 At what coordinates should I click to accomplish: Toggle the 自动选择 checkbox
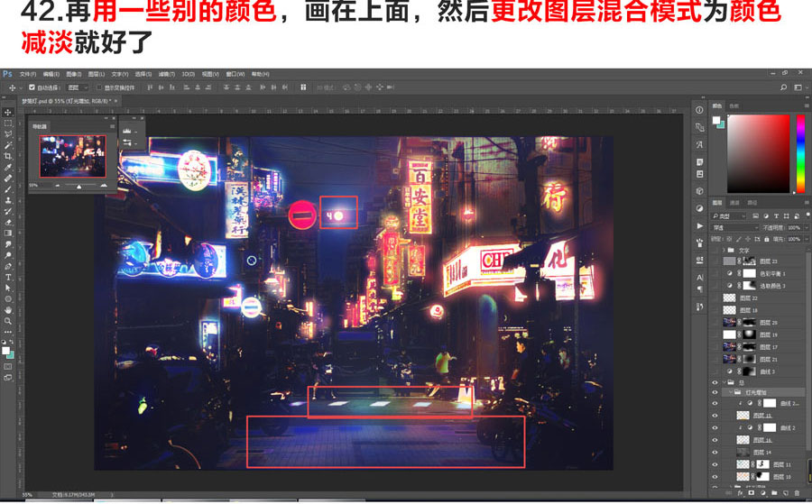[x=32, y=87]
